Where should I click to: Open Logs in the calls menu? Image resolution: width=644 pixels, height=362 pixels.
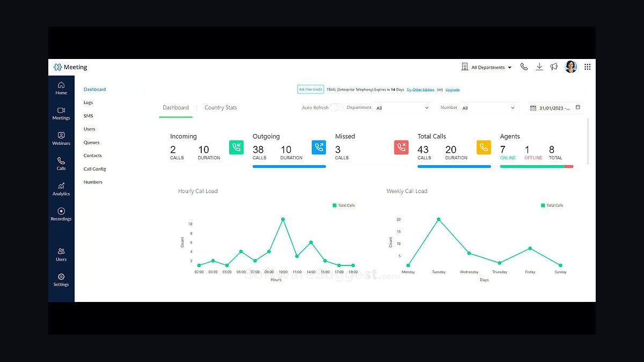88,102
